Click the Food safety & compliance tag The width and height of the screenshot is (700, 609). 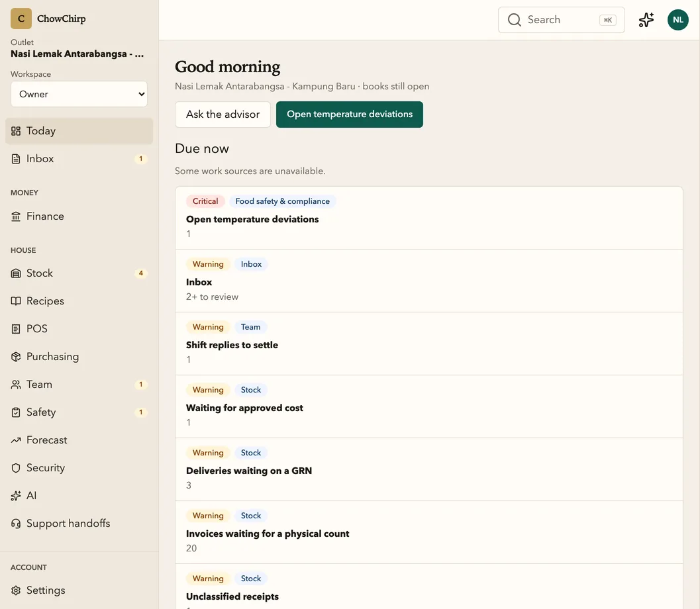click(283, 201)
